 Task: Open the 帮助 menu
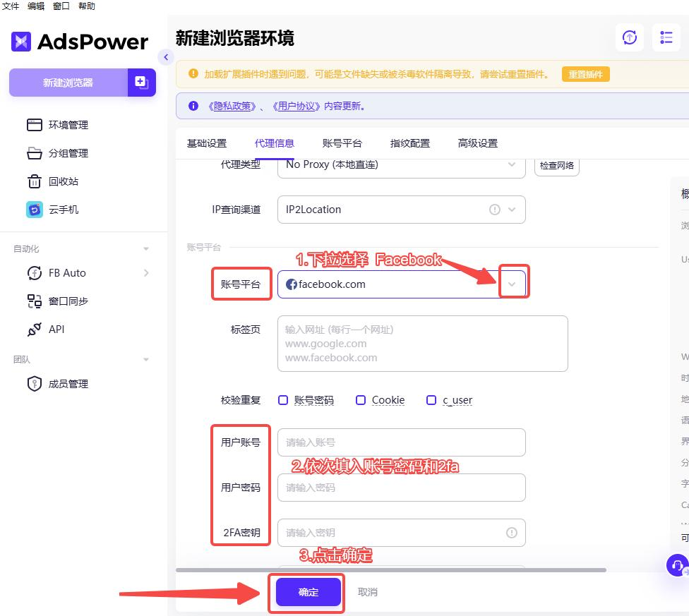87,6
